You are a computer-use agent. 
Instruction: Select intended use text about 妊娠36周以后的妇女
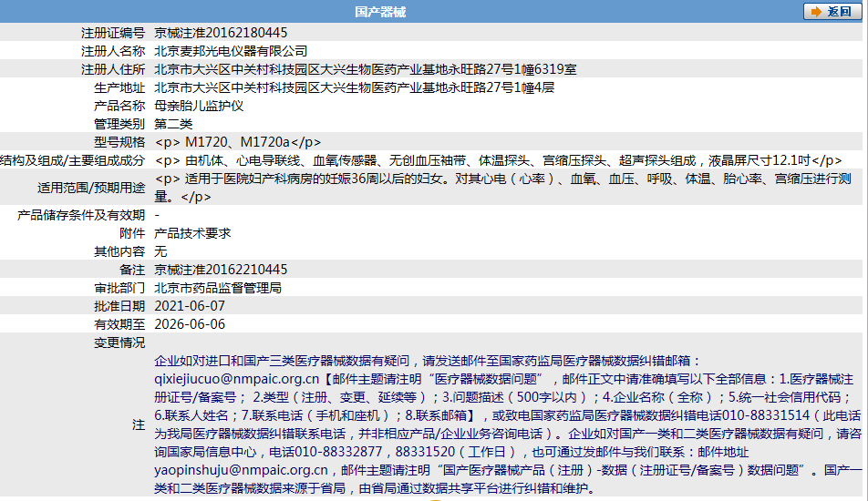click(502, 188)
